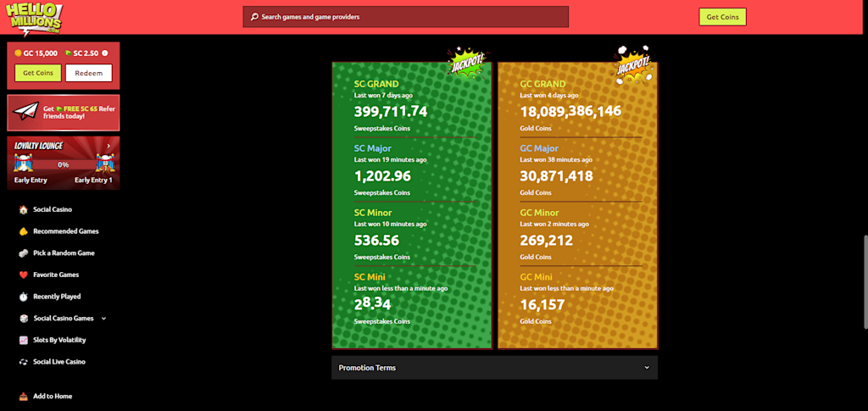Open Slots By Volatility
Image resolution: width=868 pixels, height=411 pixels.
pos(59,340)
